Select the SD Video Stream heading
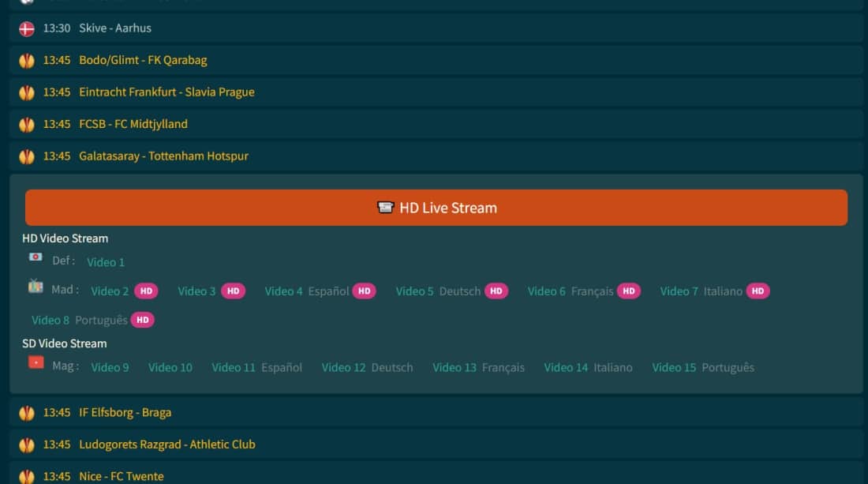The height and width of the screenshot is (484, 868). 64,344
